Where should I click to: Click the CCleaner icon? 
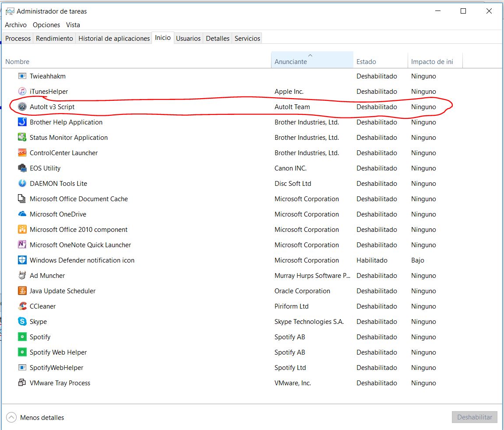[22, 306]
